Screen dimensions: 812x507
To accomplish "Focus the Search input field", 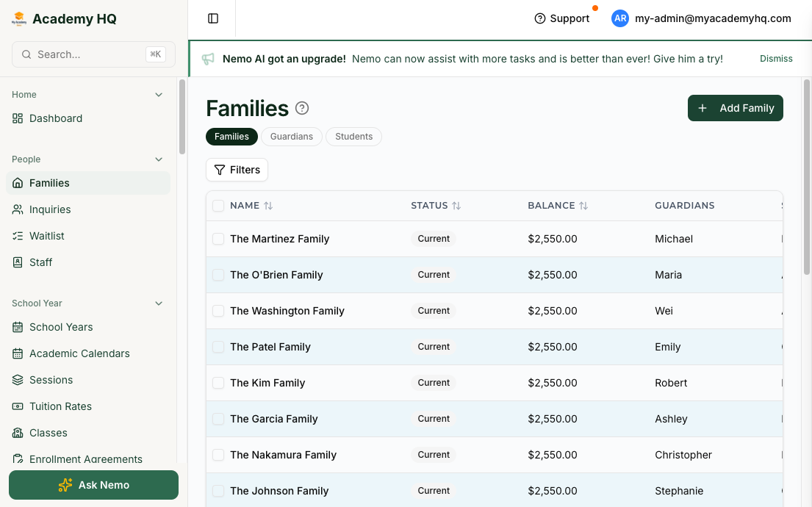I will tap(94, 54).
